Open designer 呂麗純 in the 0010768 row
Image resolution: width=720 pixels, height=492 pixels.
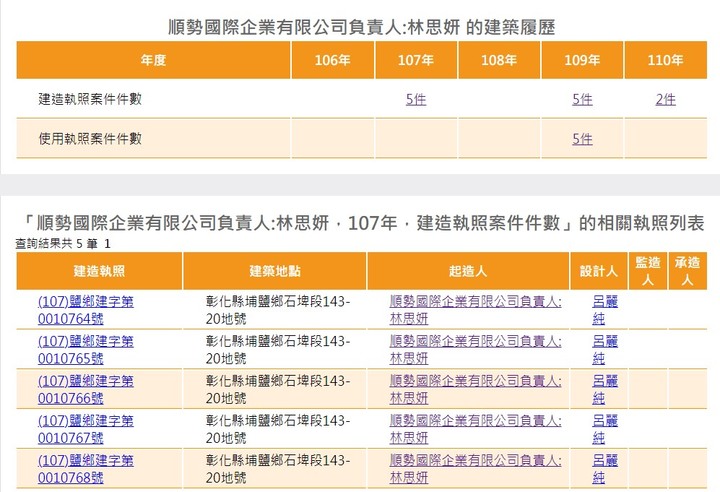605,469
